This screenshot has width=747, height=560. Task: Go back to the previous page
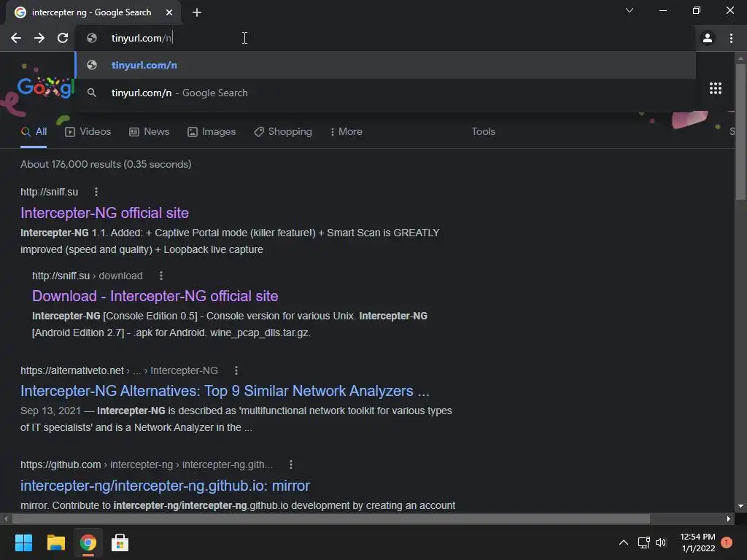(x=16, y=38)
